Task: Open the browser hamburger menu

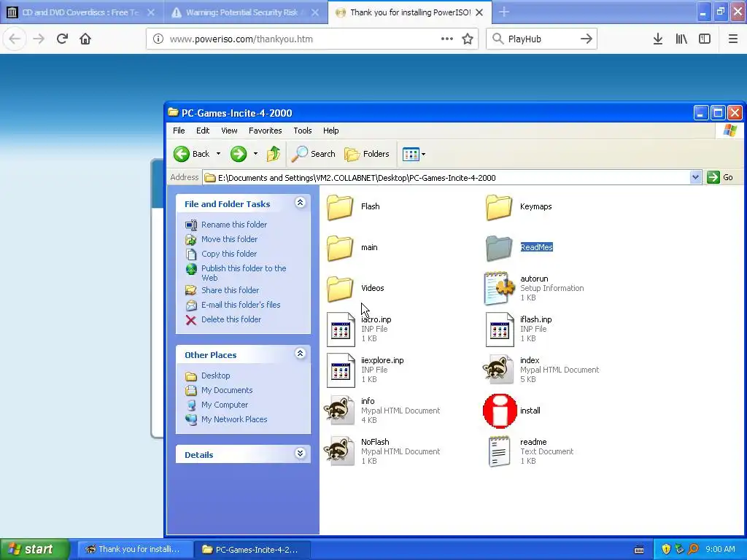Action: pyautogui.click(x=733, y=39)
